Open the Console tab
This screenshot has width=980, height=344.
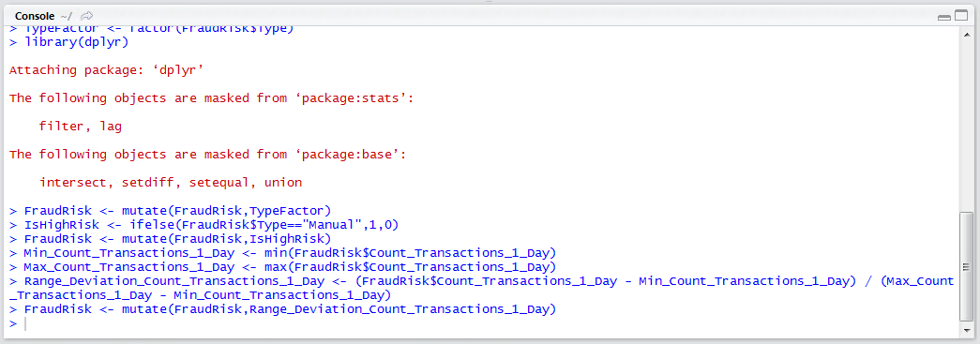pos(34,16)
